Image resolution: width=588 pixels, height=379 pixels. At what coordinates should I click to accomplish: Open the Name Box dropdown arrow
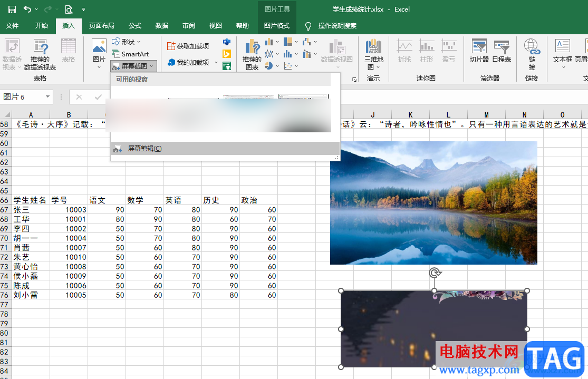[47, 96]
